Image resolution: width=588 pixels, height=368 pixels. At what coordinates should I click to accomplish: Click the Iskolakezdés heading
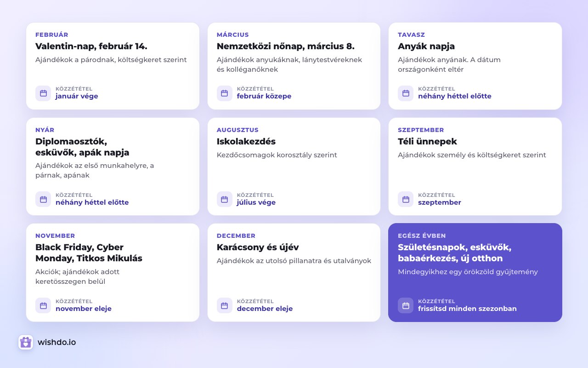[246, 142]
